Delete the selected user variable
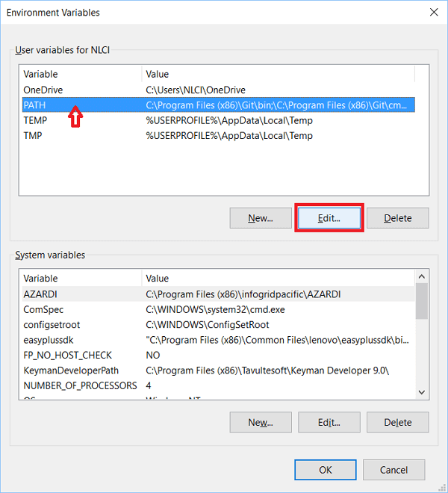448x493 pixels. point(397,218)
